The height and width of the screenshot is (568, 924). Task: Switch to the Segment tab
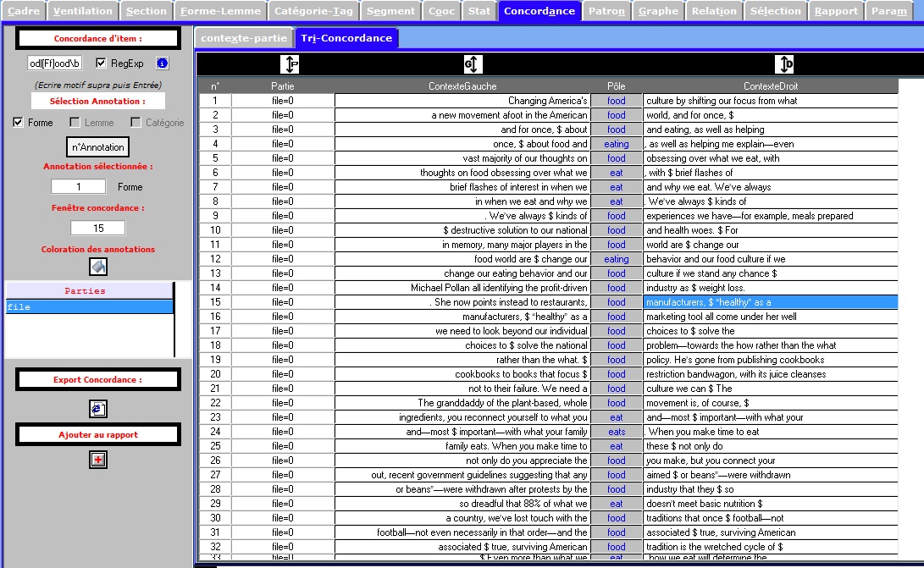390,11
